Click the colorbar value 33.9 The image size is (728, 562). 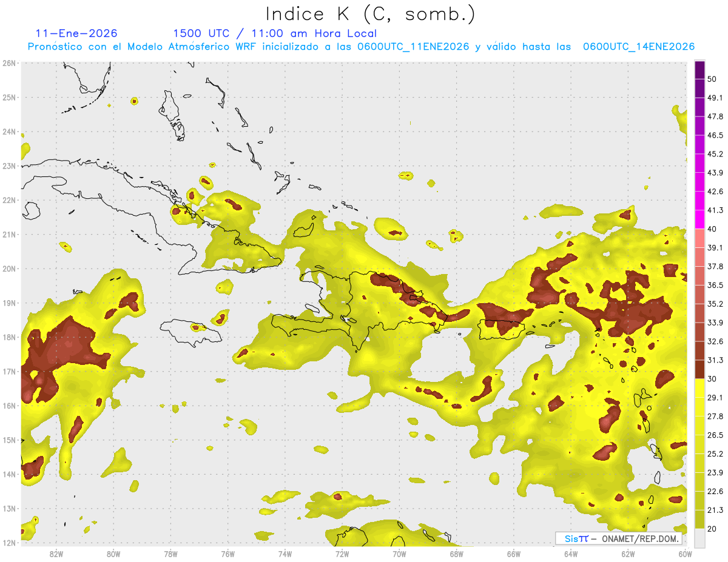click(x=715, y=323)
